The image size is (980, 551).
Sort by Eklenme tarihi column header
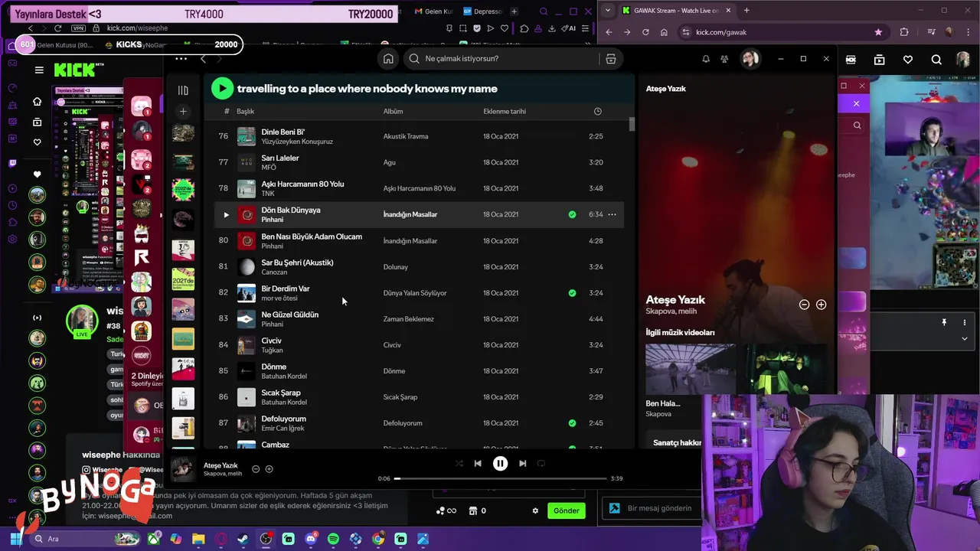pos(505,111)
